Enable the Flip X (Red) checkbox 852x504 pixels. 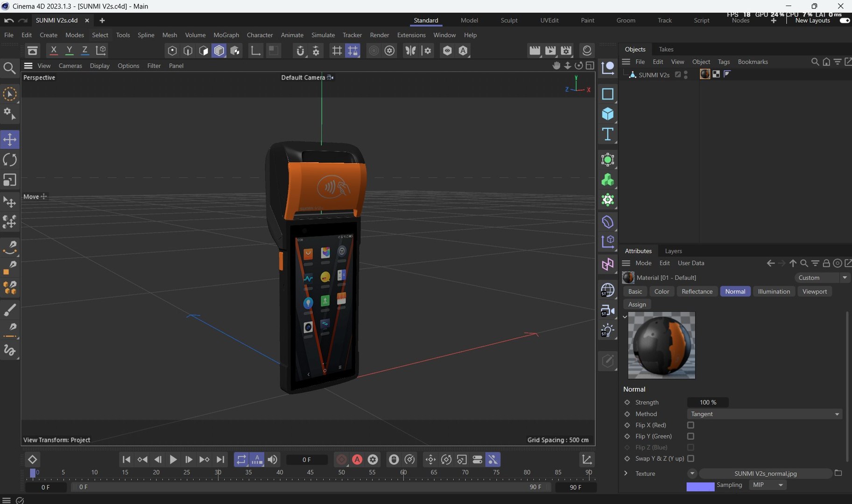[x=690, y=425]
